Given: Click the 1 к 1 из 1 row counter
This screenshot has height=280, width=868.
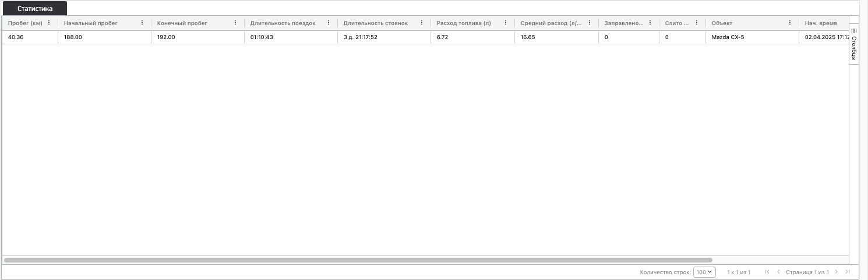Looking at the screenshot, I should tap(739, 272).
